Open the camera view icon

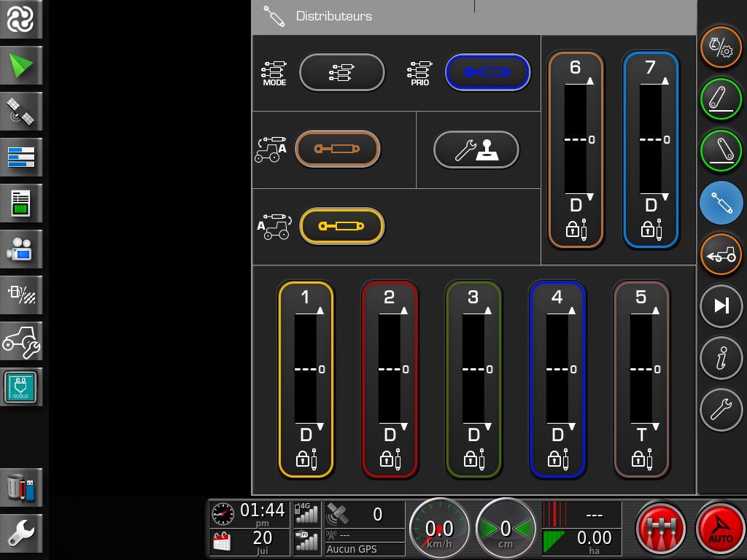click(21, 249)
